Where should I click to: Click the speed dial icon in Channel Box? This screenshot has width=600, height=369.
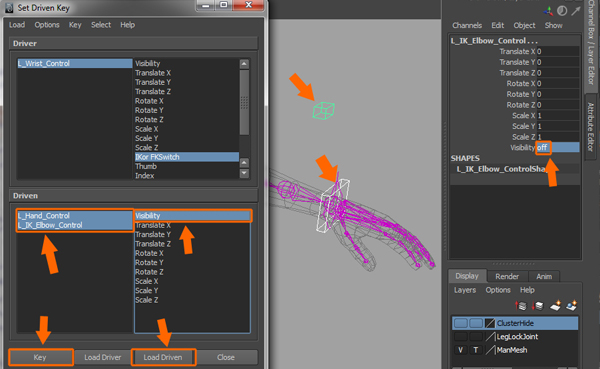point(562,11)
